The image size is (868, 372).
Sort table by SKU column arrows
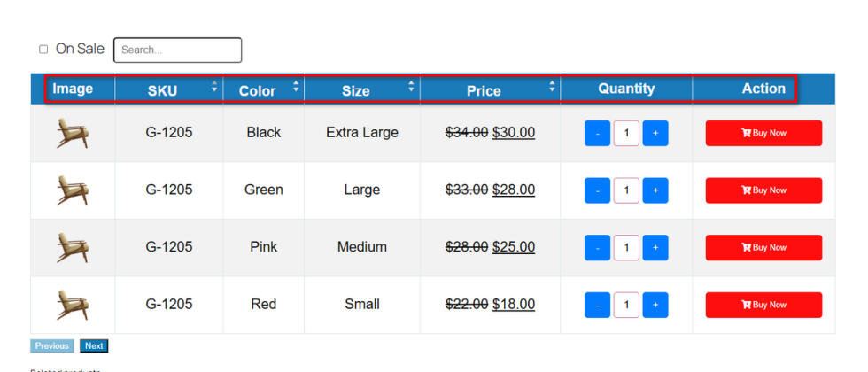pyautogui.click(x=213, y=87)
